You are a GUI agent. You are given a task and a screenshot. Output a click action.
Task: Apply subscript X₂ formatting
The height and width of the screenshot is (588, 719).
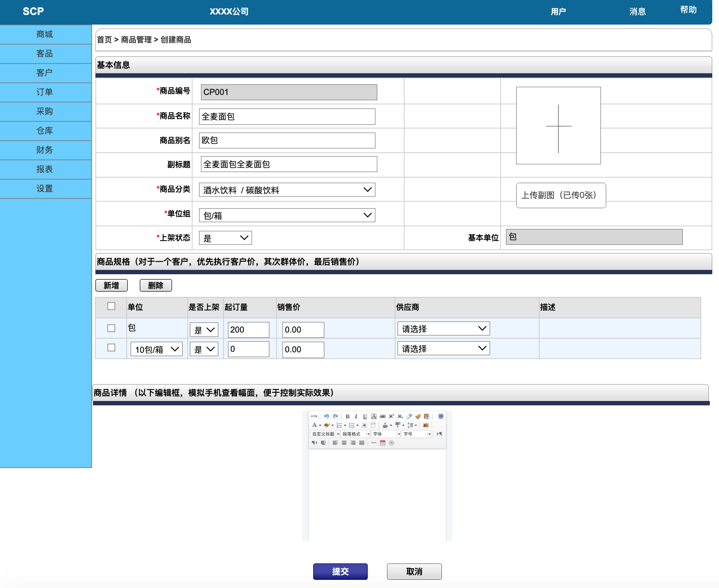(x=400, y=416)
